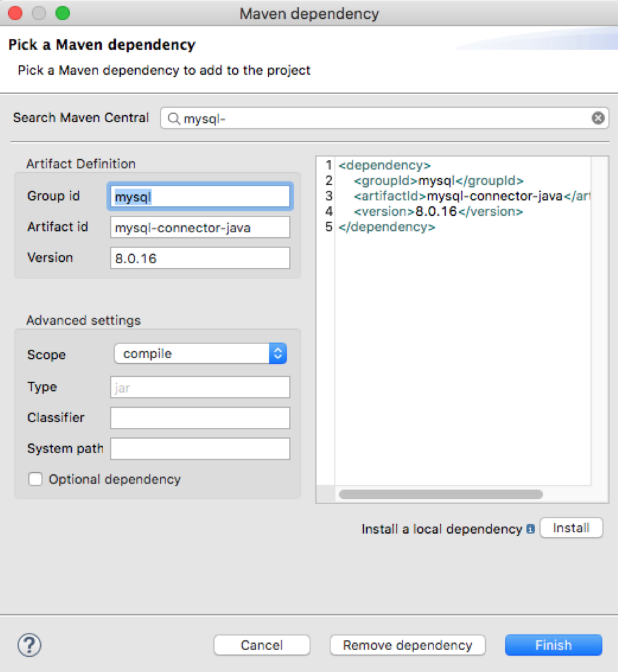Open help via the question mark icon
The width and height of the screenshot is (618, 672).
30,645
